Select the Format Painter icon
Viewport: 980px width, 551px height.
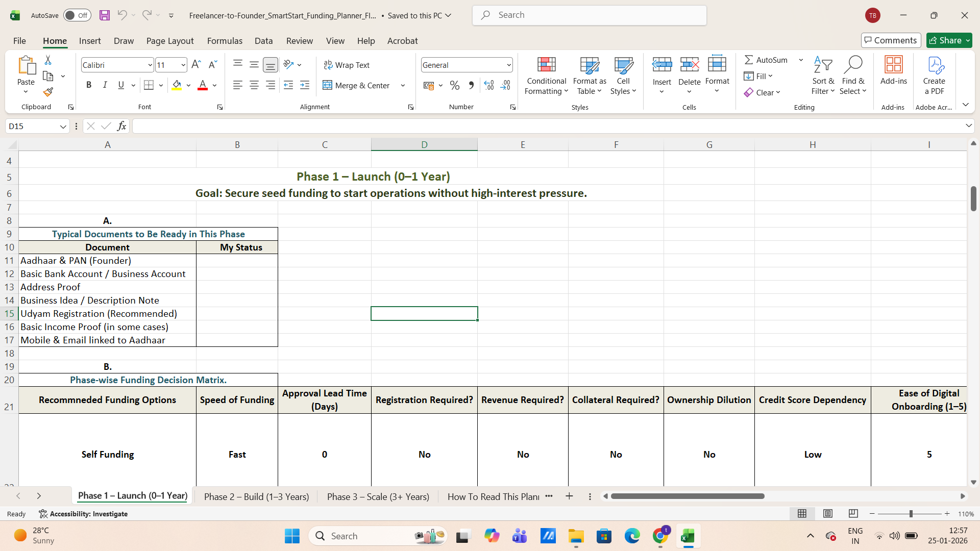47,92
